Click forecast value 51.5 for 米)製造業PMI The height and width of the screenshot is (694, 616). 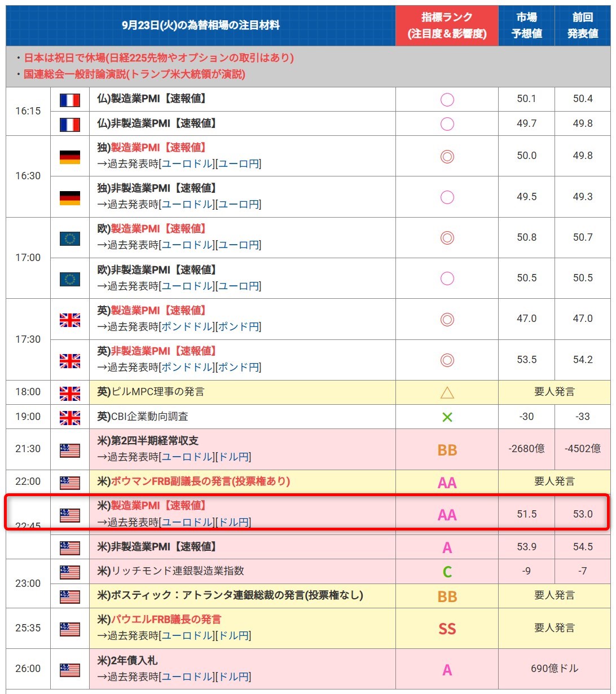click(526, 514)
